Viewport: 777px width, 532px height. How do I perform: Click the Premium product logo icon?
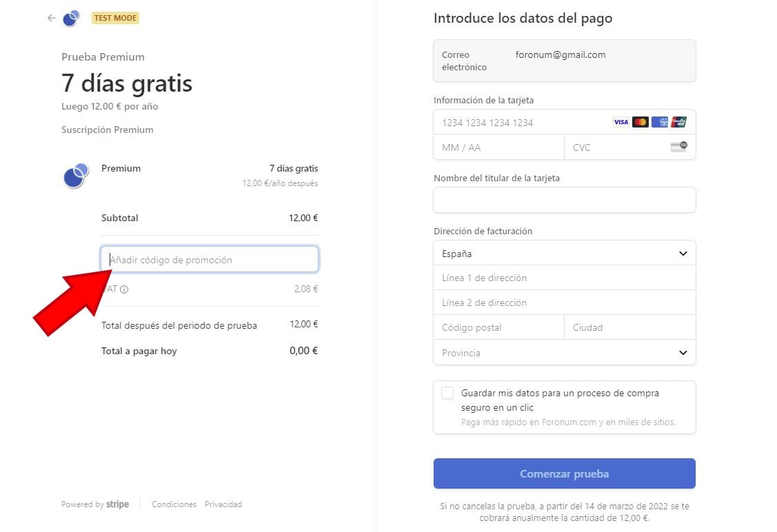tap(76, 175)
